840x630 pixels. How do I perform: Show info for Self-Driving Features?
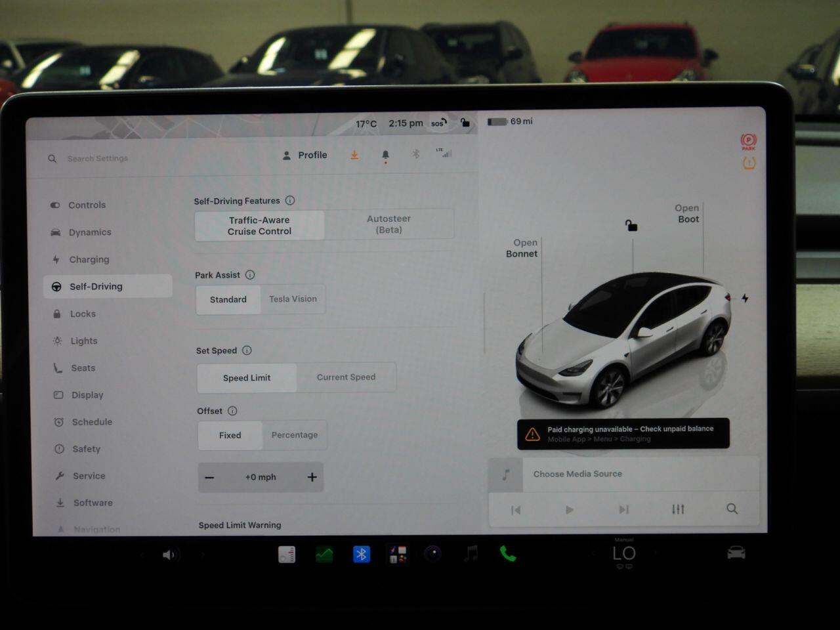[x=290, y=200]
